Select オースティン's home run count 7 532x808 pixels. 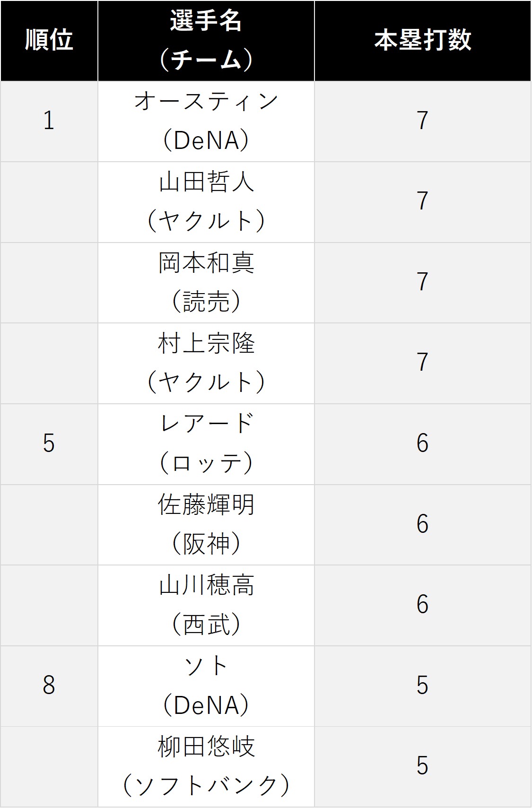pyautogui.click(x=423, y=122)
